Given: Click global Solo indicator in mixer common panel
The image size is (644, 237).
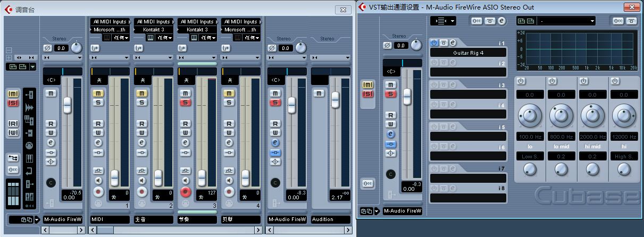Looking at the screenshot, I should (14, 103).
